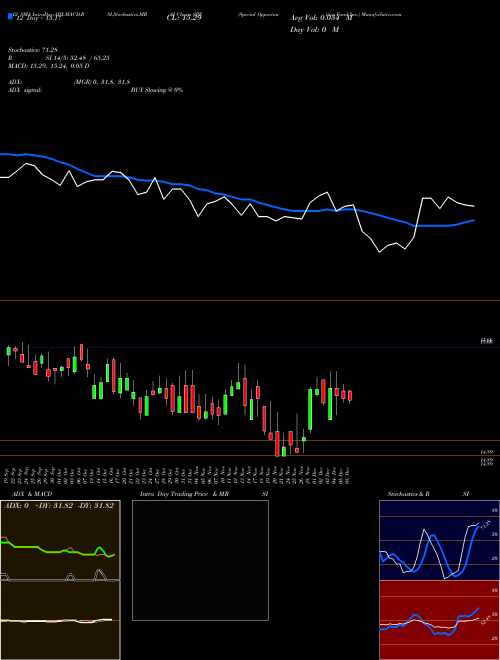This screenshot has width=500, height=660.
Task: Select the 'CL: 15.29' closing price label
Action: tap(184, 18)
